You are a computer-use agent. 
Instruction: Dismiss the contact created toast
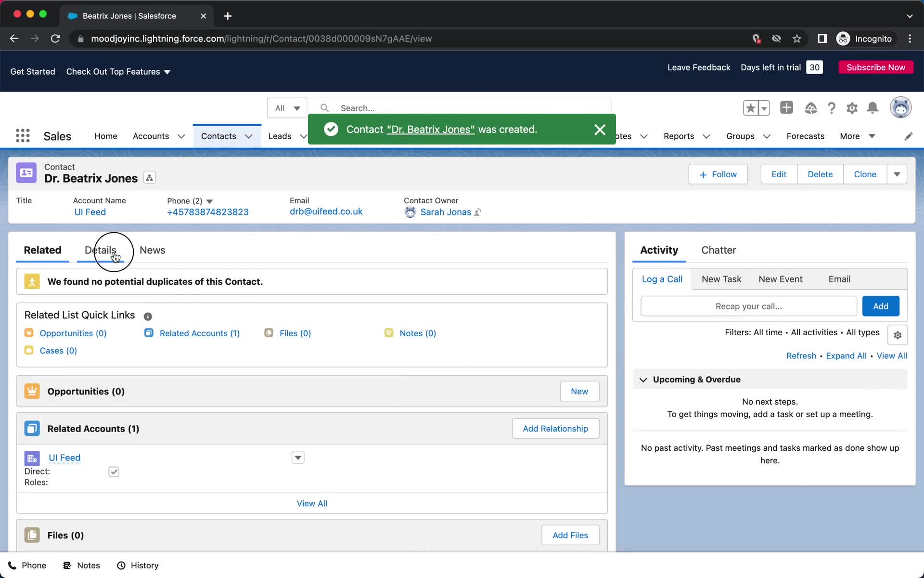(x=600, y=129)
